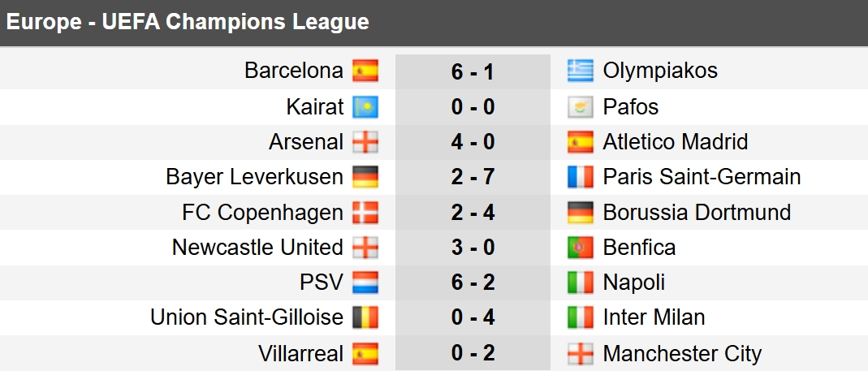Screen dimensions: 868x371
Task: Click the Belgian flag next to Union Saint-Gilloise
Action: click(x=365, y=318)
